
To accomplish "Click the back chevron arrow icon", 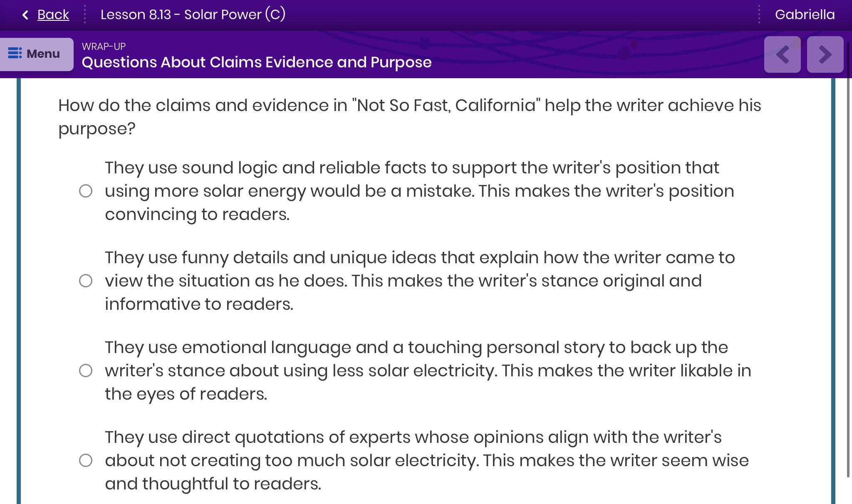I will pos(25,15).
